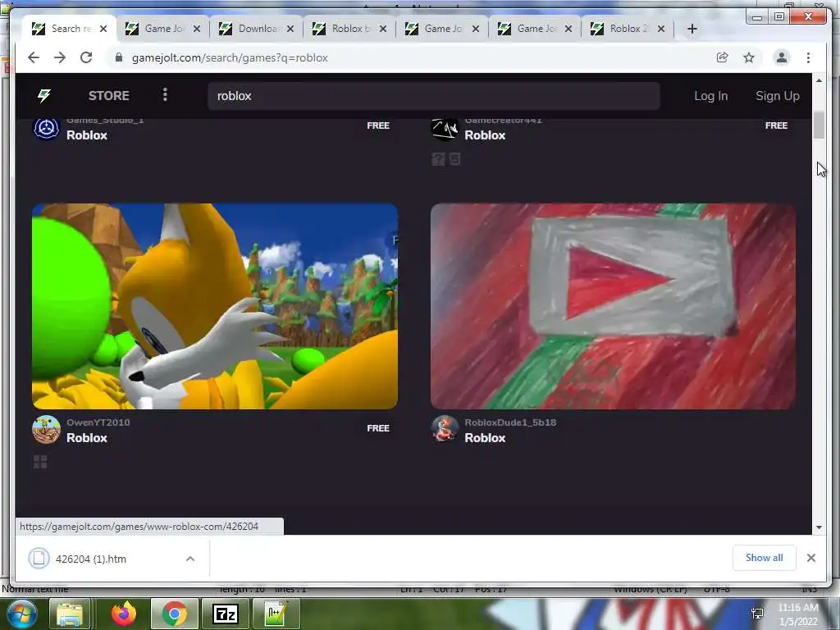Screen dimensions: 840x630
Task: Click the page scrollbar thumb
Action: (x=819, y=126)
